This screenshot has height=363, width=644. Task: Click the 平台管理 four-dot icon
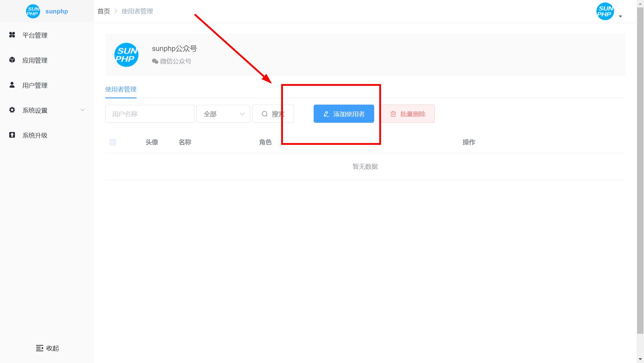(12, 35)
